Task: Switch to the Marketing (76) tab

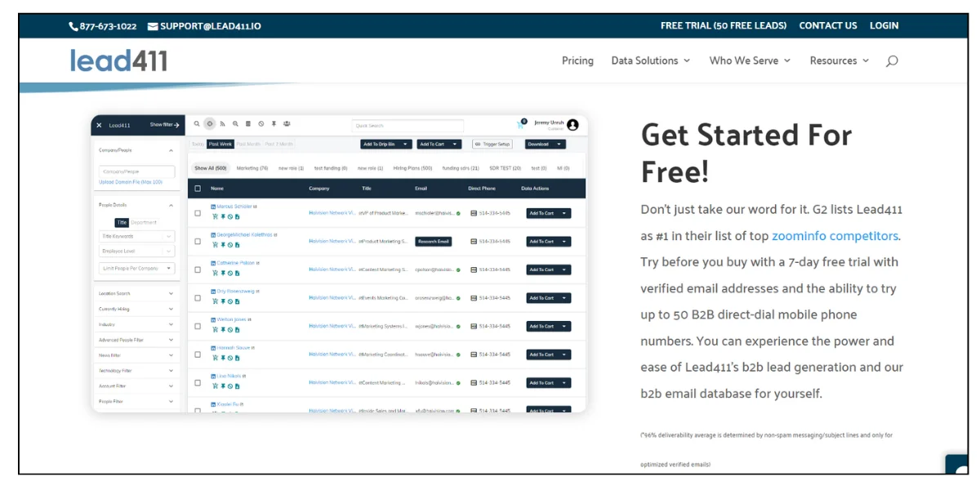Action: pos(252,168)
